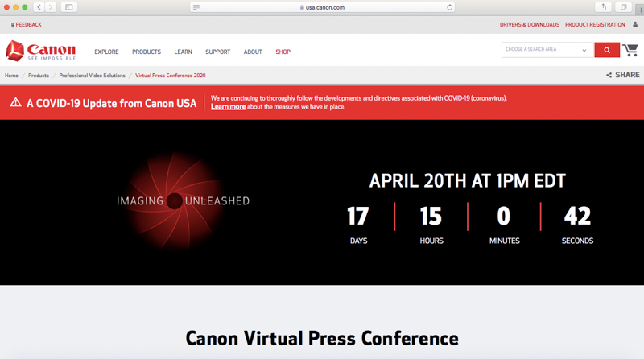Image resolution: width=644 pixels, height=359 pixels.
Task: Open the user account icon
Action: tap(635, 25)
